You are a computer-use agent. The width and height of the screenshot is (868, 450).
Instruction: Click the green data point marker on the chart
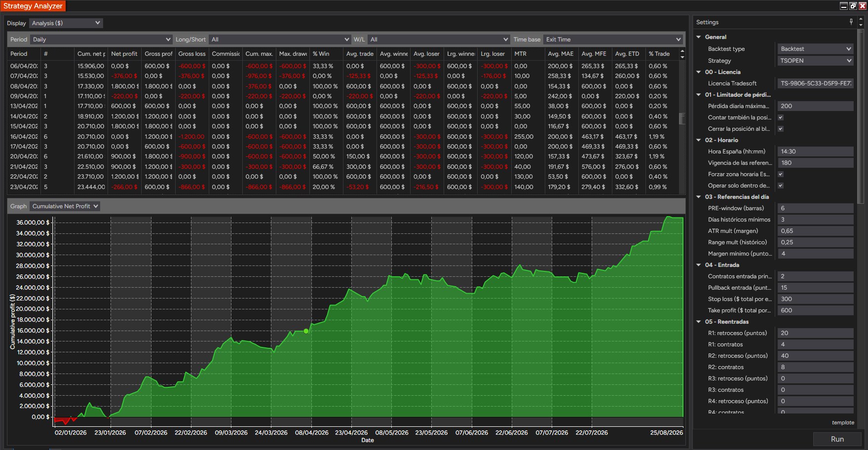pos(306,331)
